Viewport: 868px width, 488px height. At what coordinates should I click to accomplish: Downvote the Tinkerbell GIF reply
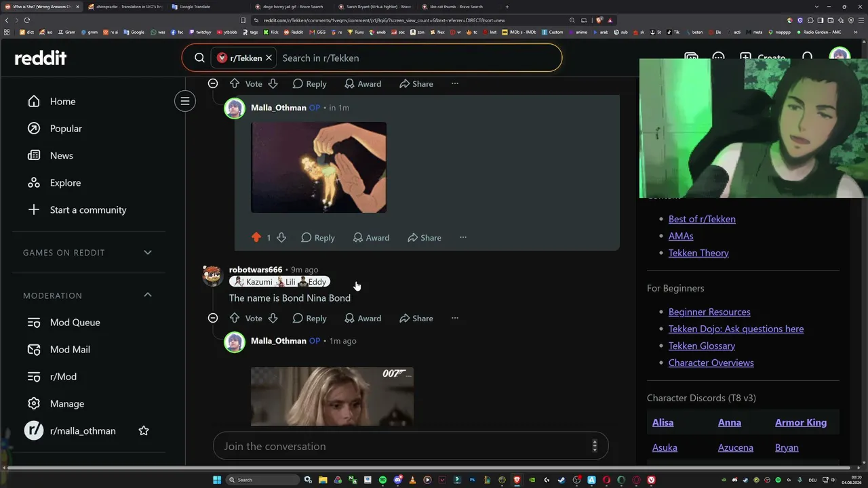[281, 237]
